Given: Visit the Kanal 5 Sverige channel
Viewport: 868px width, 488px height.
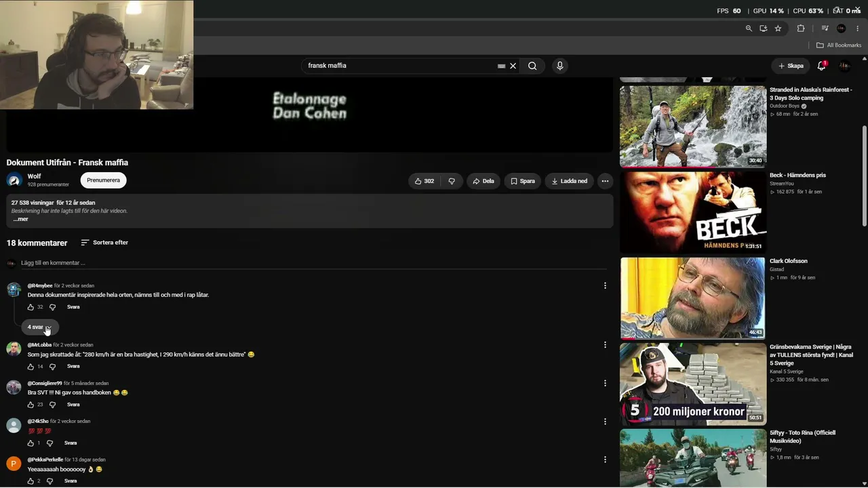Looking at the screenshot, I should [787, 371].
